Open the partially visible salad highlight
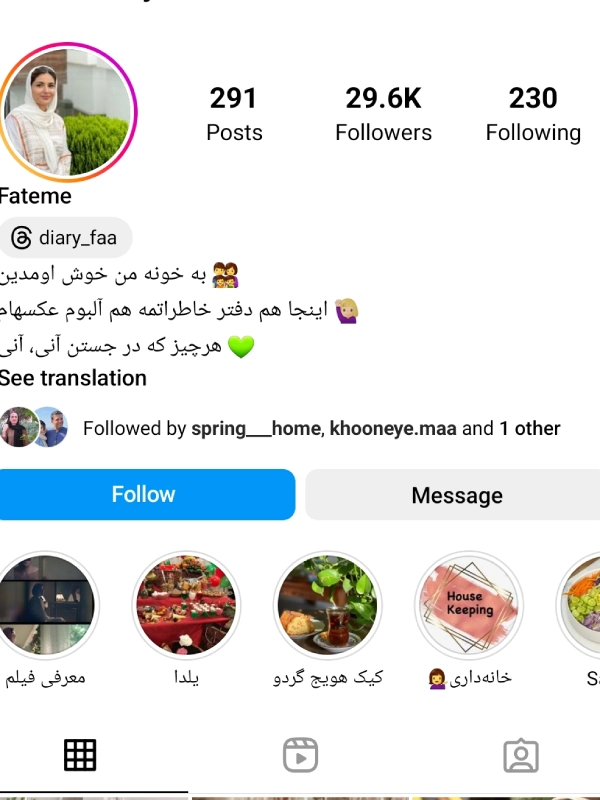 579,605
